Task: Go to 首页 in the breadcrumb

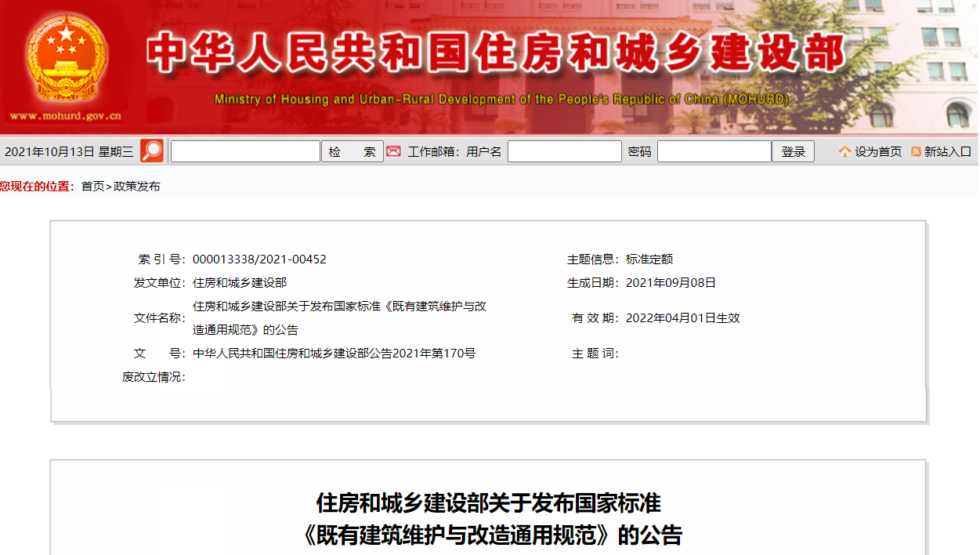Action: click(x=92, y=187)
